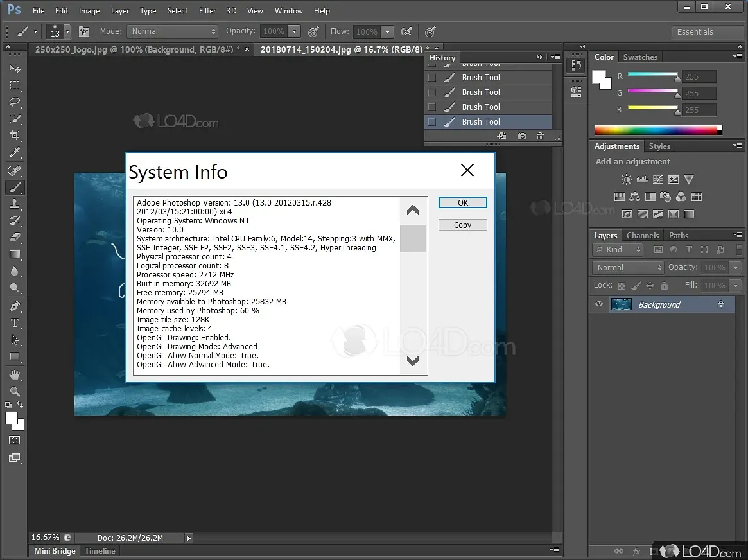Add Levels adjustment

pyautogui.click(x=643, y=179)
